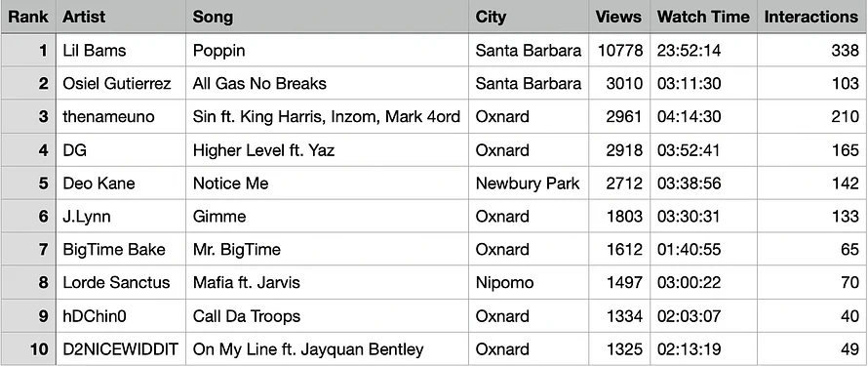Click the D2NICEWIDDIT artist cell

(x=121, y=349)
